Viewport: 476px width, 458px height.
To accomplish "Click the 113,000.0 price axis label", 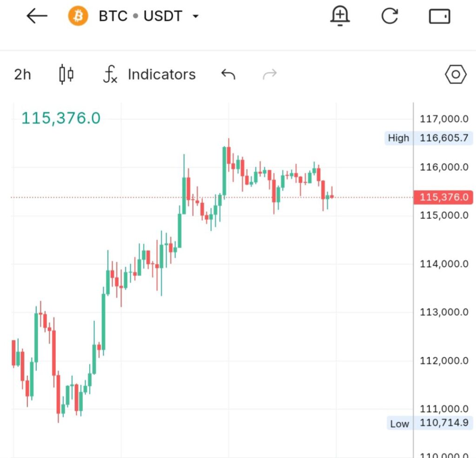I will (444, 312).
